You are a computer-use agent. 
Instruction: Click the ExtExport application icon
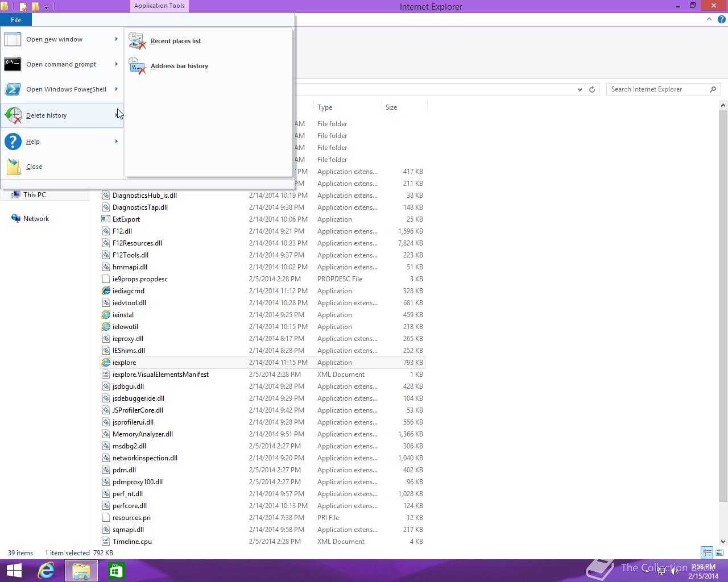pos(106,219)
